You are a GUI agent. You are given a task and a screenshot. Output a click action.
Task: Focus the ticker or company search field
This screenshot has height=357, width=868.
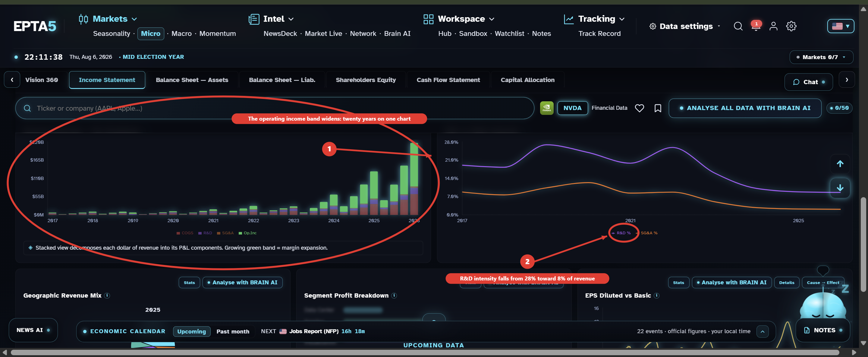coord(274,108)
